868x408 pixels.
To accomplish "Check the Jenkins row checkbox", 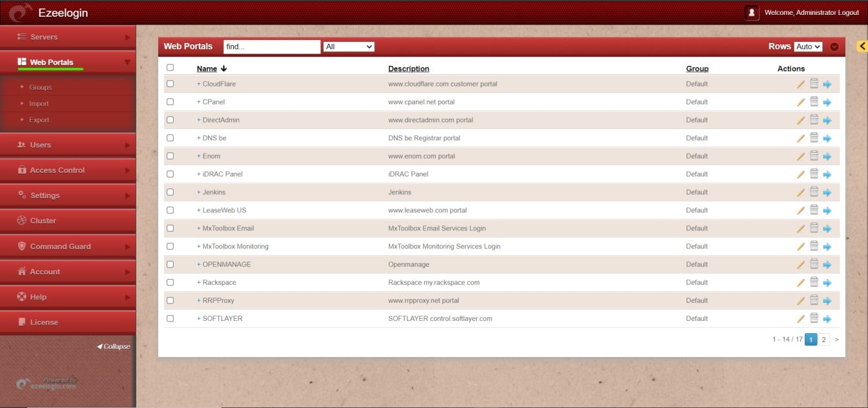I will pos(170,192).
